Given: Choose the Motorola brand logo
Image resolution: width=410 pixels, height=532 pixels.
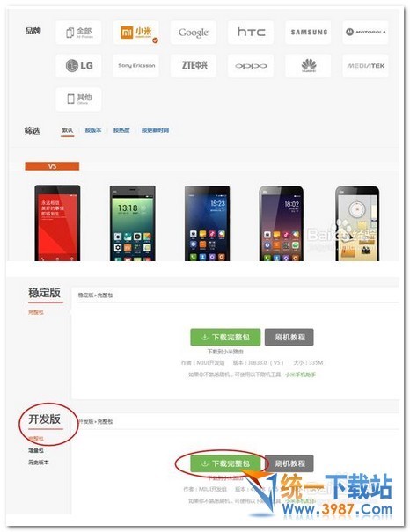Looking at the screenshot, I should point(365,33).
